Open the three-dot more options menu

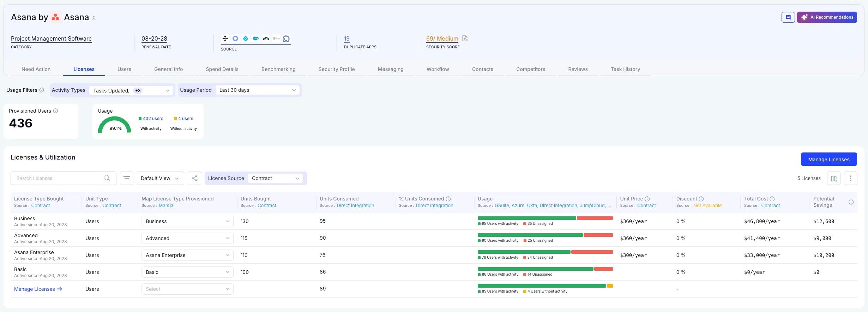pos(850,178)
